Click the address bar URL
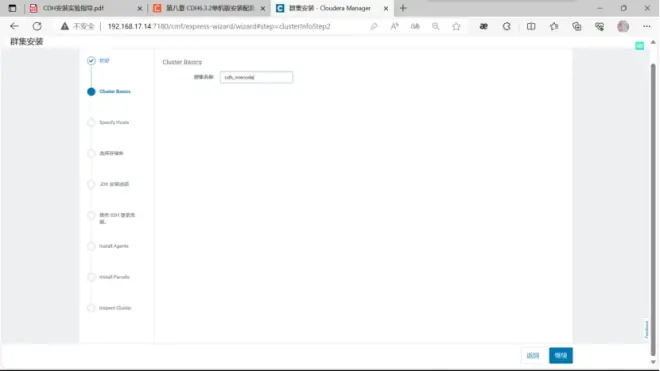 [x=219, y=26]
